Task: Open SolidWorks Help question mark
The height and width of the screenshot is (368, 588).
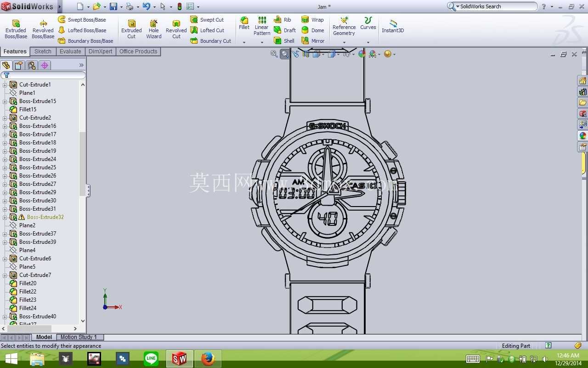Action: (x=544, y=6)
